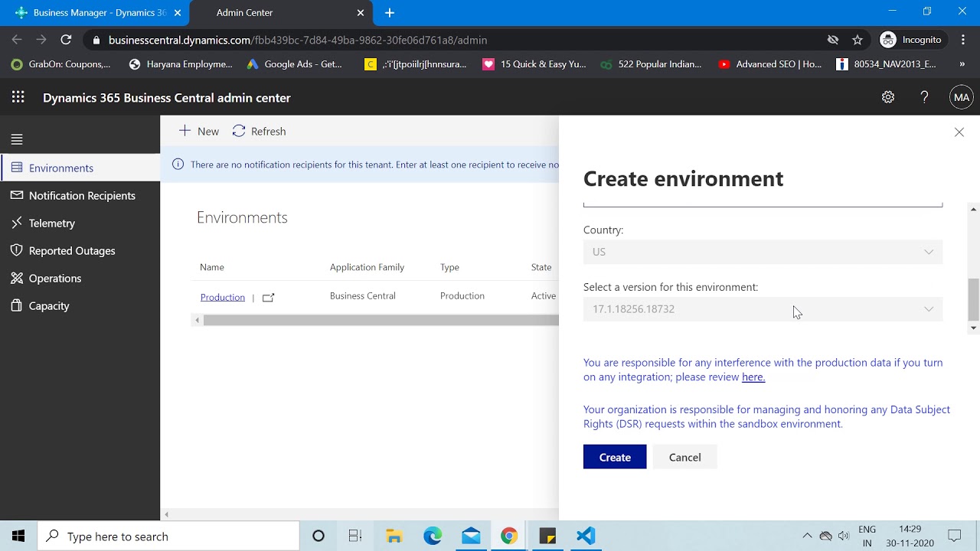The width and height of the screenshot is (980, 551).
Task: Cancel environment creation
Action: (684, 457)
